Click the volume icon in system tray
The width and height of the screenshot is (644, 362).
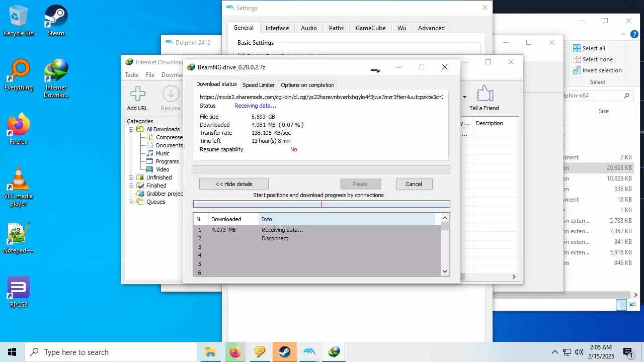pyautogui.click(x=579, y=352)
